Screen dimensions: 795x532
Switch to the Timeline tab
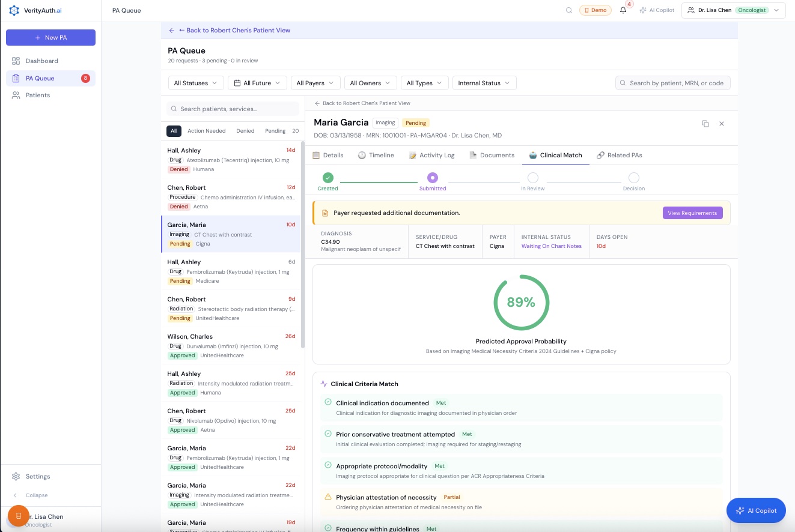coord(376,155)
